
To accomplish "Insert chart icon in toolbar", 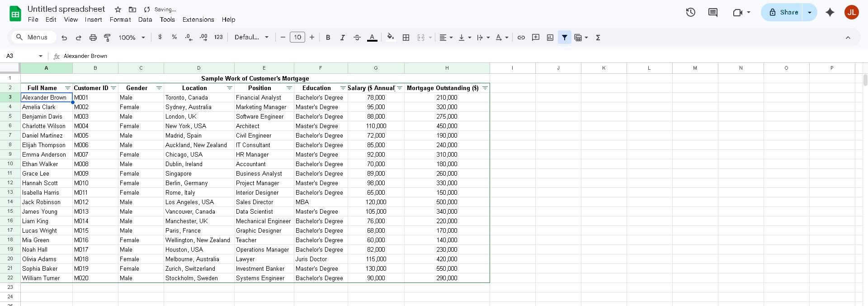I will 550,38.
